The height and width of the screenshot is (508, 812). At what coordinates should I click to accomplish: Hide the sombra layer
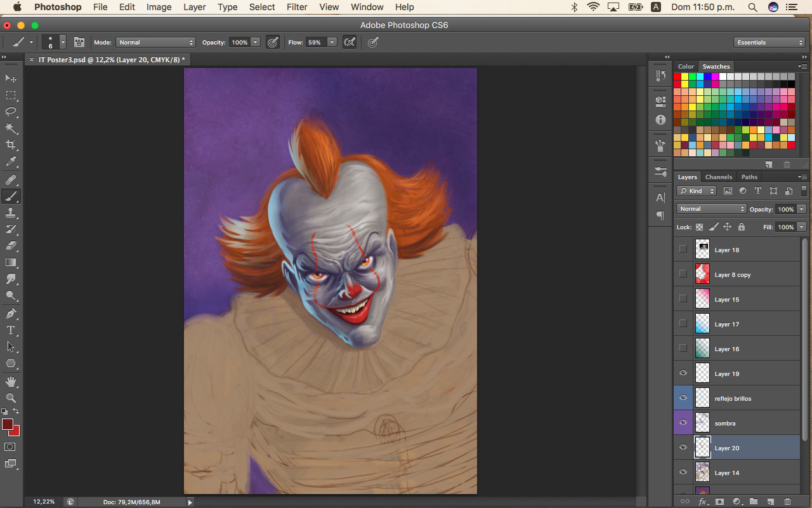(683, 423)
